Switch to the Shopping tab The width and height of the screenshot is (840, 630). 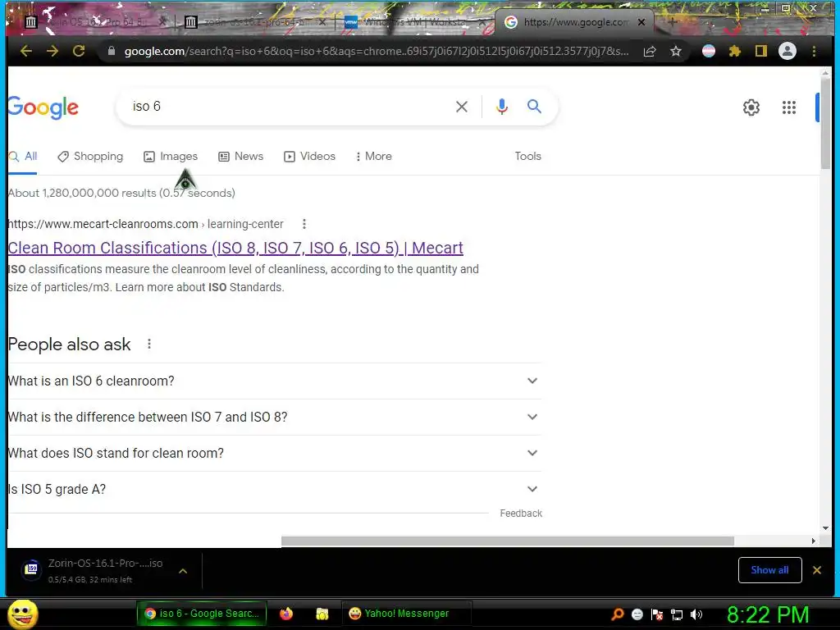click(90, 156)
